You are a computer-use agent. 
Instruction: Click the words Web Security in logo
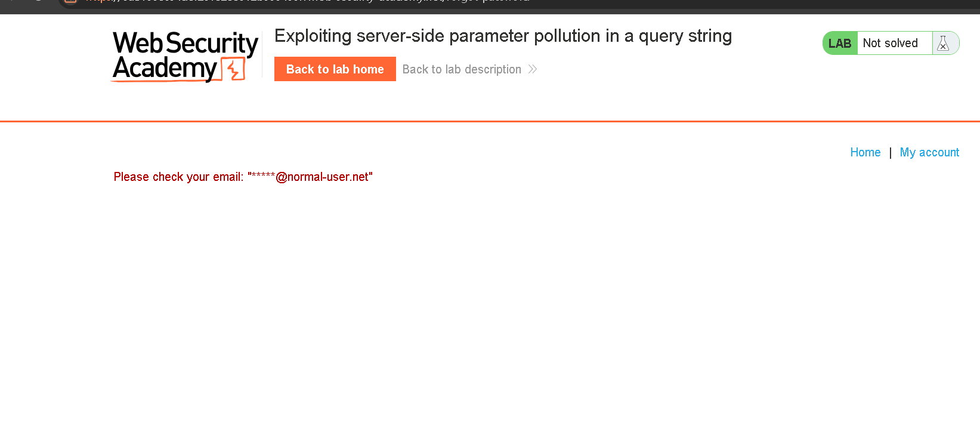point(185,43)
